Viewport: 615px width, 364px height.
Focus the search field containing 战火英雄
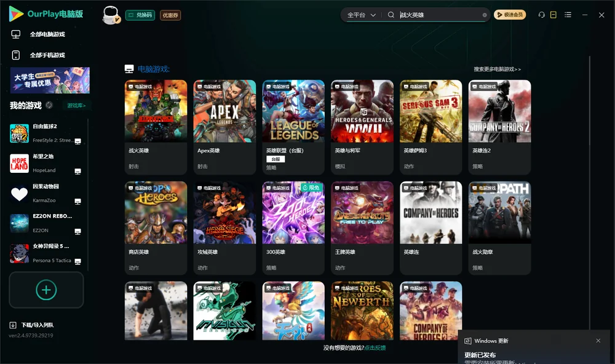pyautogui.click(x=439, y=15)
